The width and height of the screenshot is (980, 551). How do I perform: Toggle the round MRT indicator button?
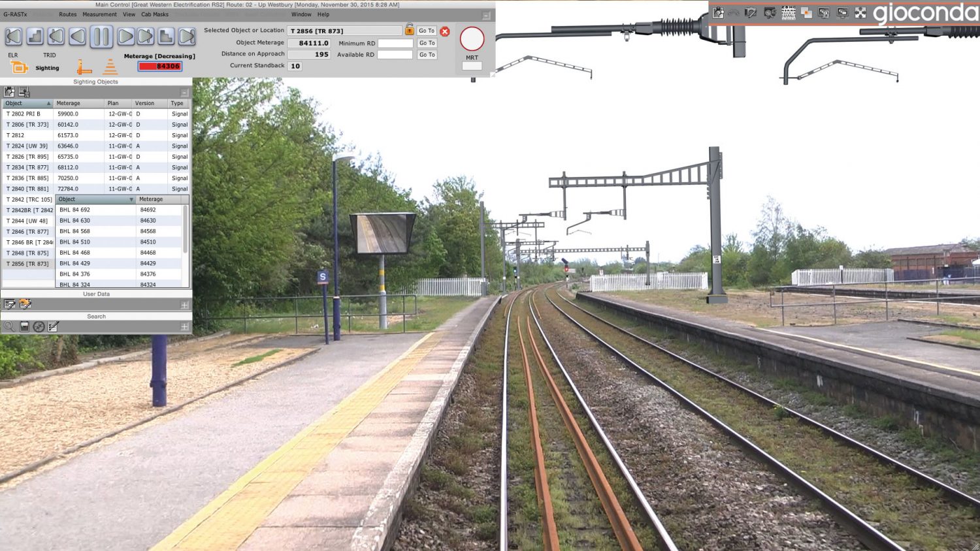coord(472,39)
